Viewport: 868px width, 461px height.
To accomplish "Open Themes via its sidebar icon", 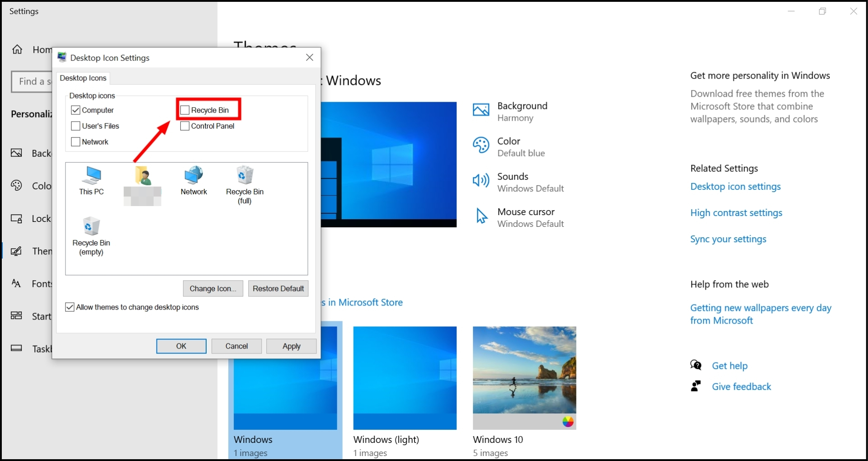I will coord(16,251).
